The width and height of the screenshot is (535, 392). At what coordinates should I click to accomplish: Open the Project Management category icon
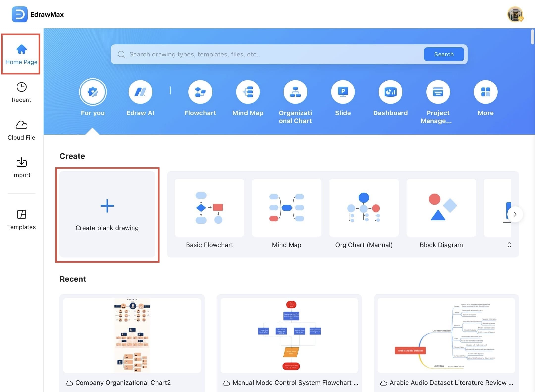(438, 92)
